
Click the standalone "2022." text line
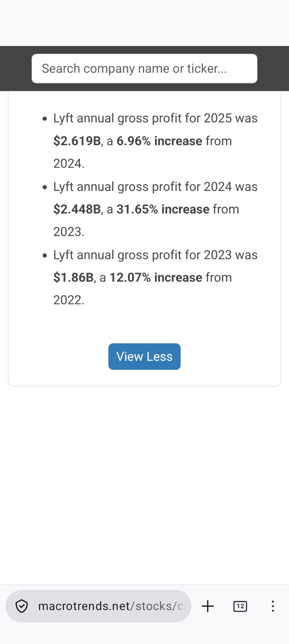[69, 300]
